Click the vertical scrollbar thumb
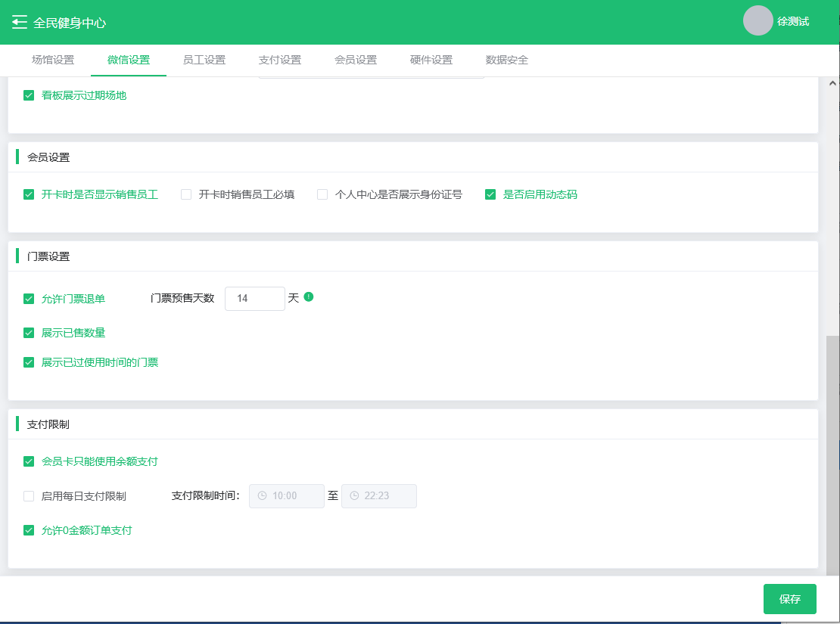The height and width of the screenshot is (624, 840). (832, 455)
